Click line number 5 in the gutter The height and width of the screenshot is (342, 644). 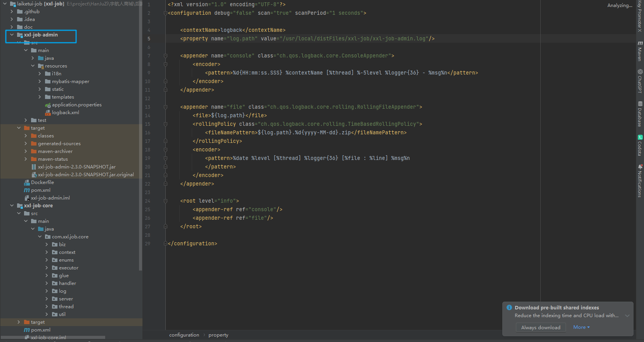149,38
